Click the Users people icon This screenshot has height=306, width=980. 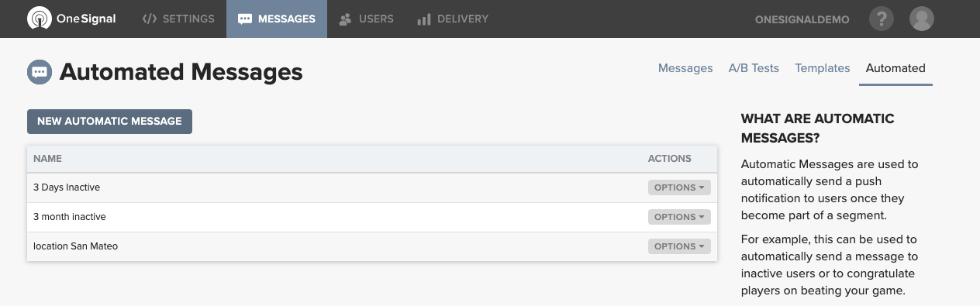click(346, 19)
